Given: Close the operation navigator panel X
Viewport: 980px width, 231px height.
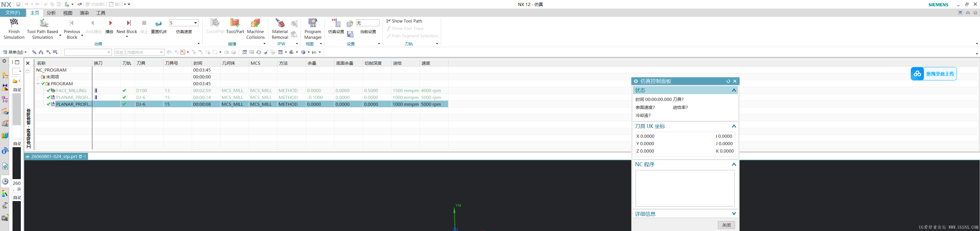Looking at the screenshot, I should [x=28, y=63].
